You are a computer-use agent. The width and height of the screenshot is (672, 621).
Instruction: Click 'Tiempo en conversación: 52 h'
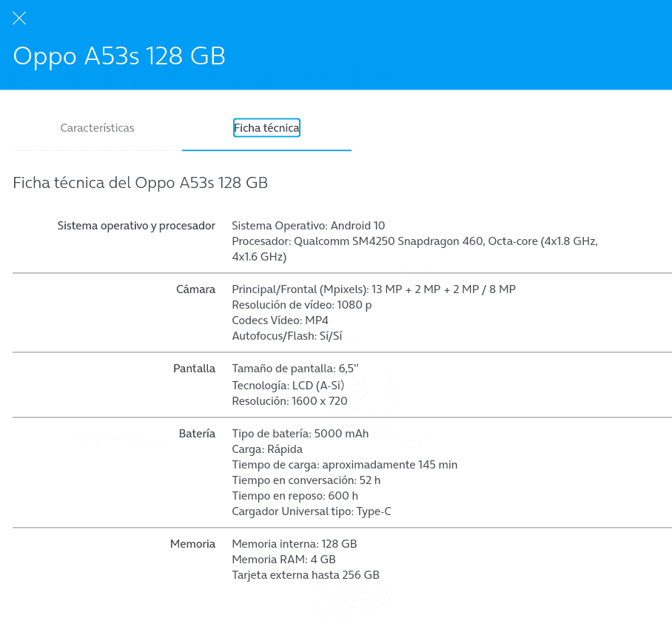306,480
